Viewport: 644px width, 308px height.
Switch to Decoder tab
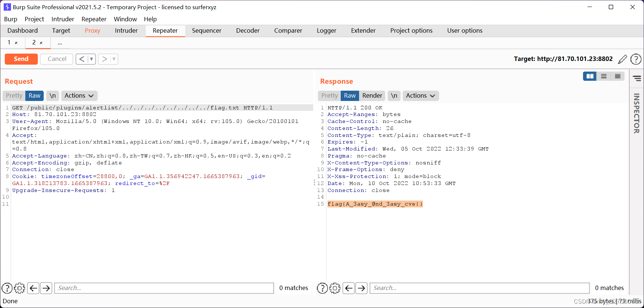[248, 30]
